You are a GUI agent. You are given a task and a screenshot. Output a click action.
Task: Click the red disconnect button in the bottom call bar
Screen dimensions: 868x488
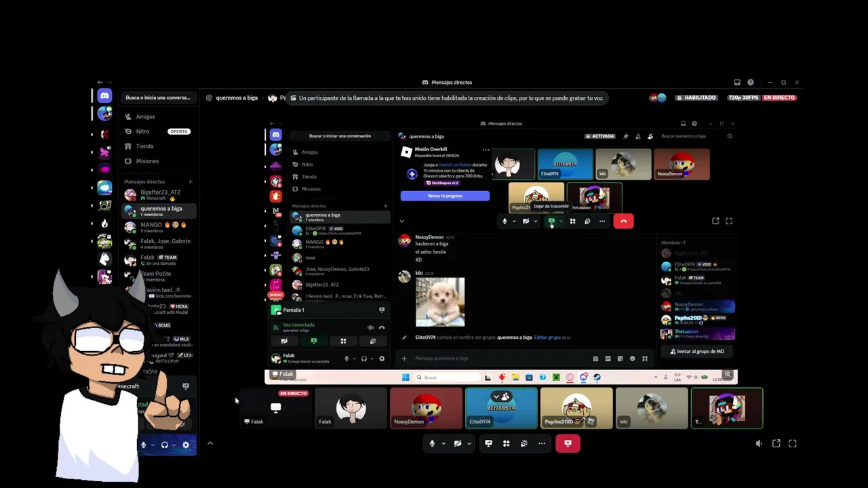click(x=568, y=443)
